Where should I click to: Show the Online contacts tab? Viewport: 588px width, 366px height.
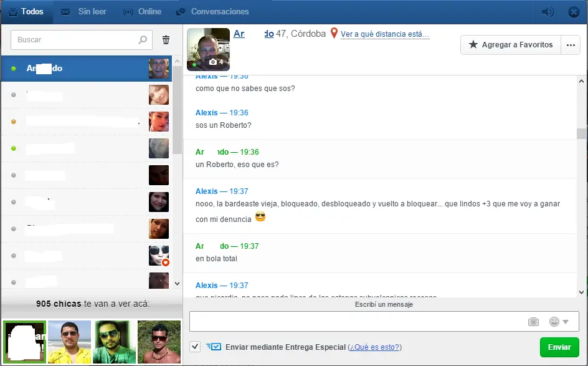[142, 12]
